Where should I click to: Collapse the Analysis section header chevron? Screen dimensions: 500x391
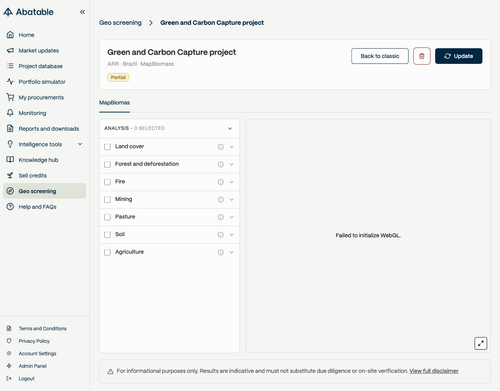[230, 128]
